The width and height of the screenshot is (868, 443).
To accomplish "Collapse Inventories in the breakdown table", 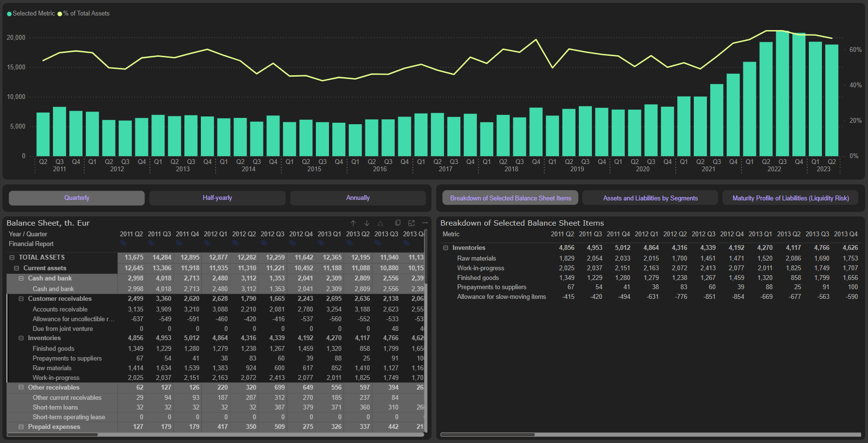I will click(x=445, y=248).
